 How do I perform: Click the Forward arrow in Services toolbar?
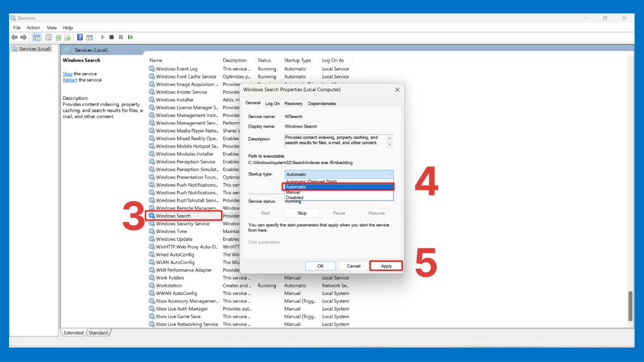tap(24, 37)
